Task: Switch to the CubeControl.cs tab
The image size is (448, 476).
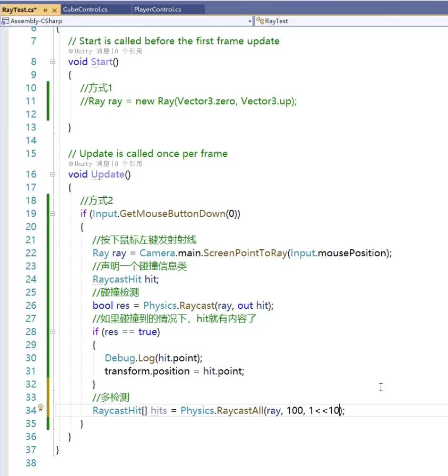Action: click(x=85, y=10)
